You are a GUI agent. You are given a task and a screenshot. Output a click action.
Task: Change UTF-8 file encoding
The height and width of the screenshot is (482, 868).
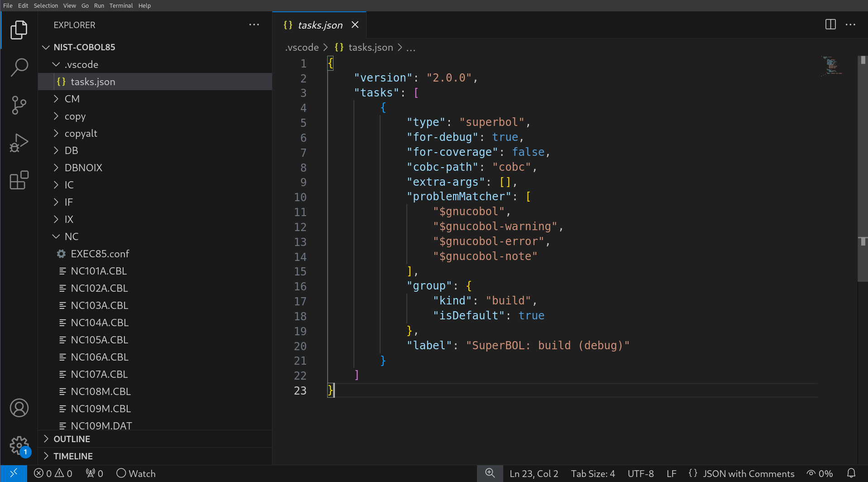pos(640,473)
